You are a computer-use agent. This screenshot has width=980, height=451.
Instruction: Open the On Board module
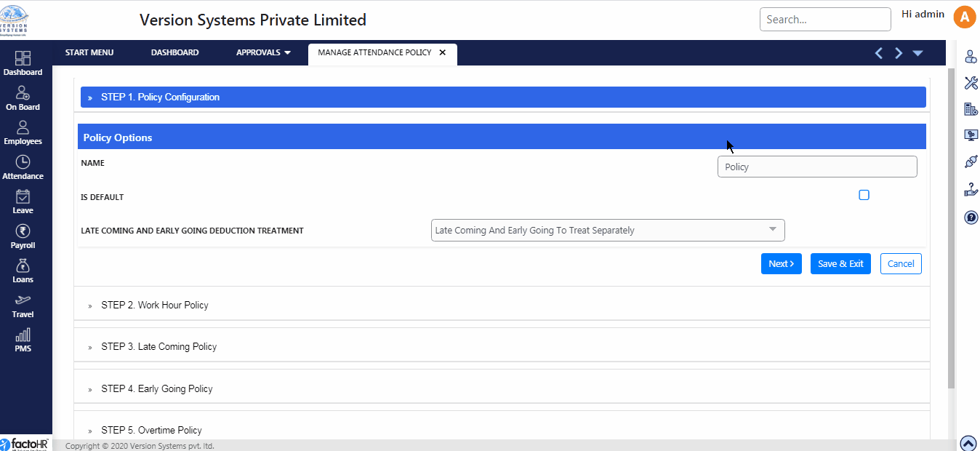[x=23, y=97]
